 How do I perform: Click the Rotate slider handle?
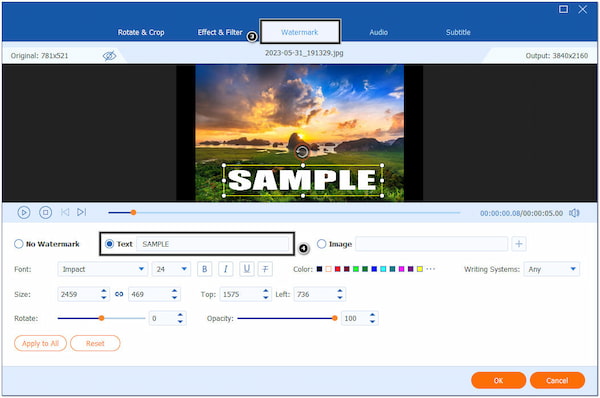tap(101, 318)
